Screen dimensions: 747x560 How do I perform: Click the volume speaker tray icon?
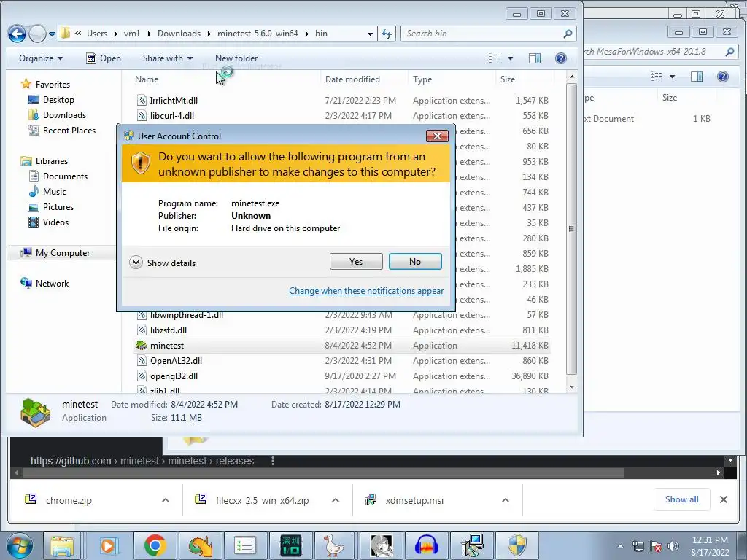point(673,546)
